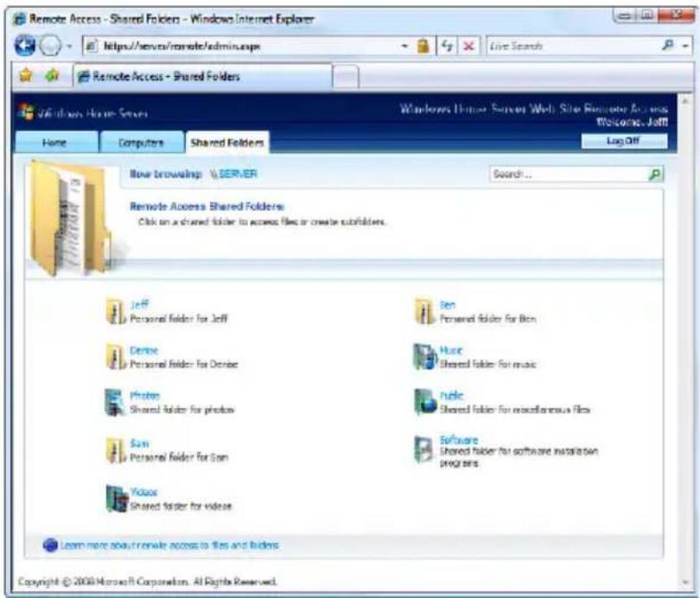Click the green search magnifier icon
Viewport: 700px width, 598px height.
click(x=655, y=174)
